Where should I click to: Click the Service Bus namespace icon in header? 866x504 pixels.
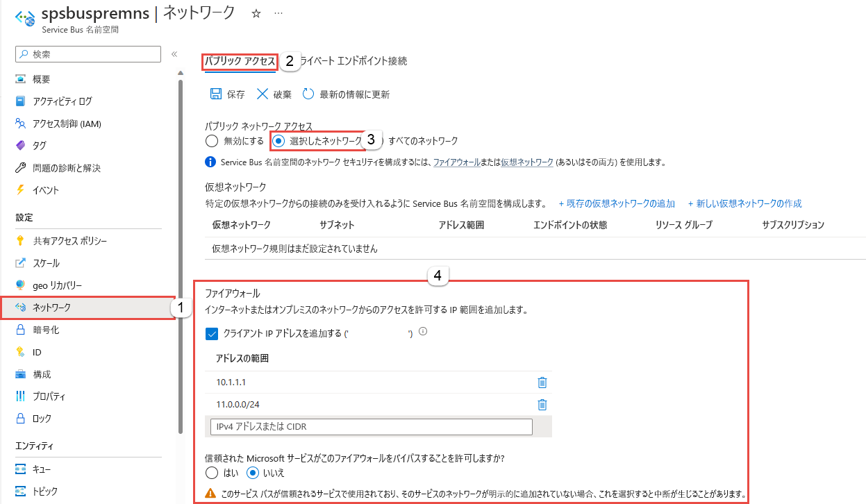point(25,17)
